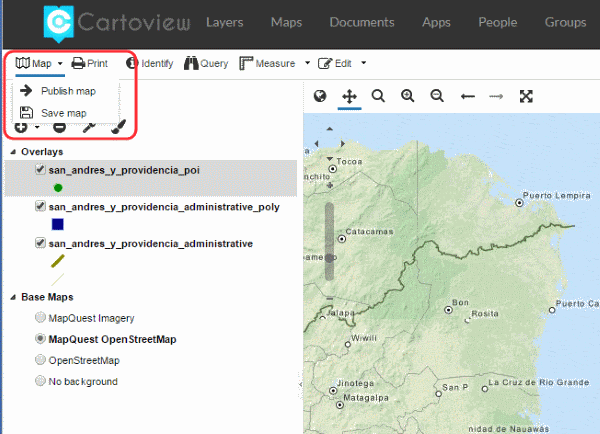Toggle san_andres_y_providencia_administrative_poly layer checkbox
Image resolution: width=600 pixels, height=434 pixels.
point(40,206)
